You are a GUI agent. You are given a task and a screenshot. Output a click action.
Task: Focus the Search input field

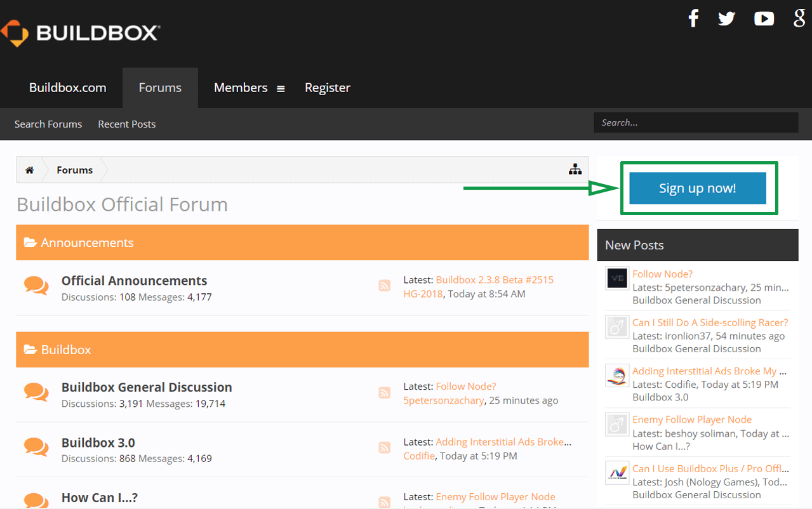pos(696,122)
